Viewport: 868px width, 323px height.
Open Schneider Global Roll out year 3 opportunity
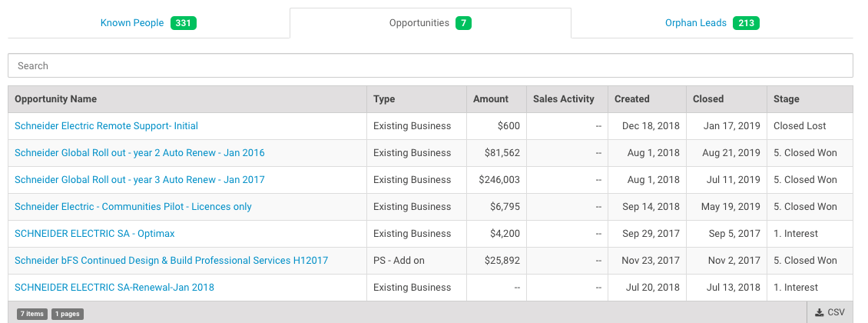pyautogui.click(x=140, y=180)
